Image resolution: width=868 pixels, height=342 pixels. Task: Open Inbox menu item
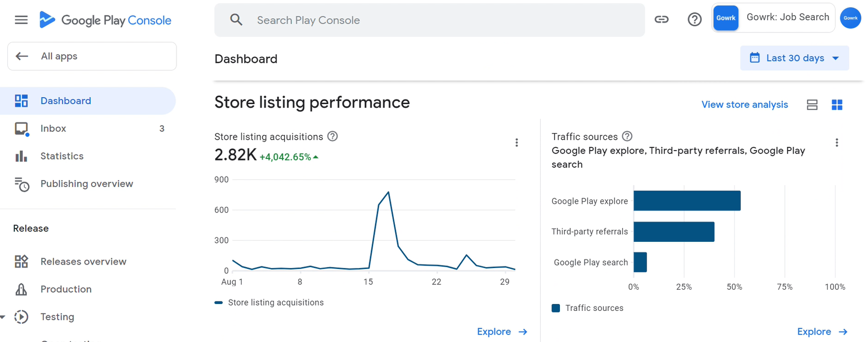click(88, 129)
